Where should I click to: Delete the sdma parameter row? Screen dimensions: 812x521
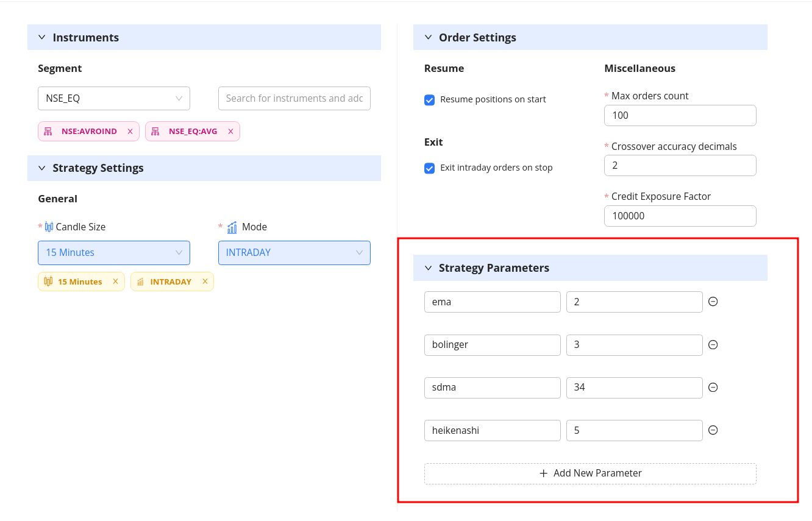point(713,388)
